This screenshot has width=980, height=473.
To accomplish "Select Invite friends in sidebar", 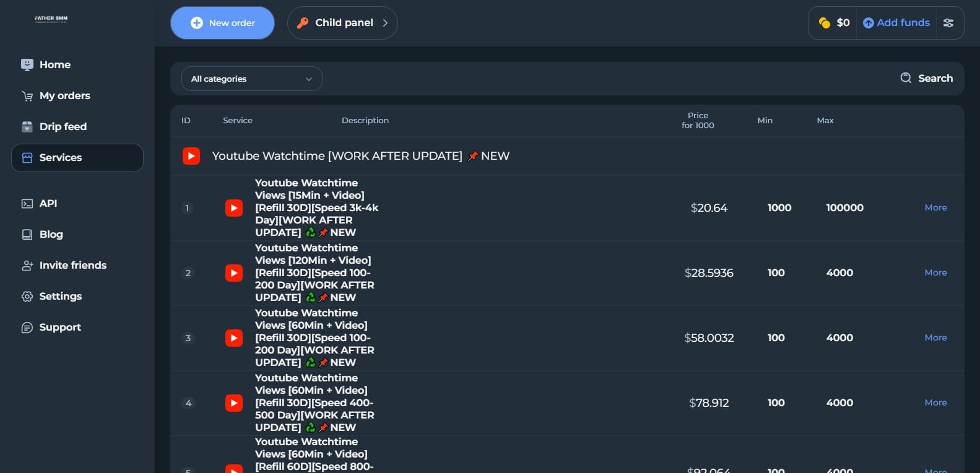I will click(x=72, y=265).
